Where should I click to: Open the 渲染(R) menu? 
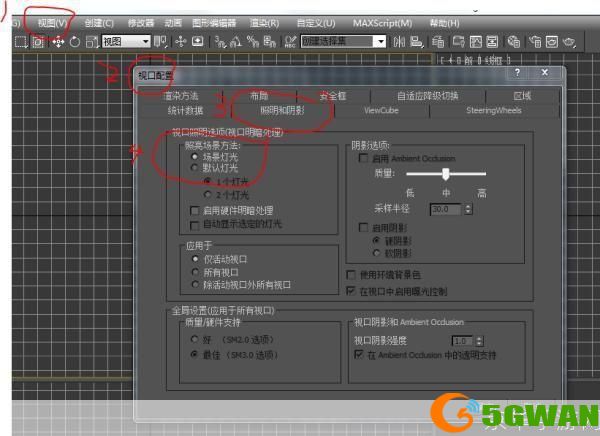[264, 23]
